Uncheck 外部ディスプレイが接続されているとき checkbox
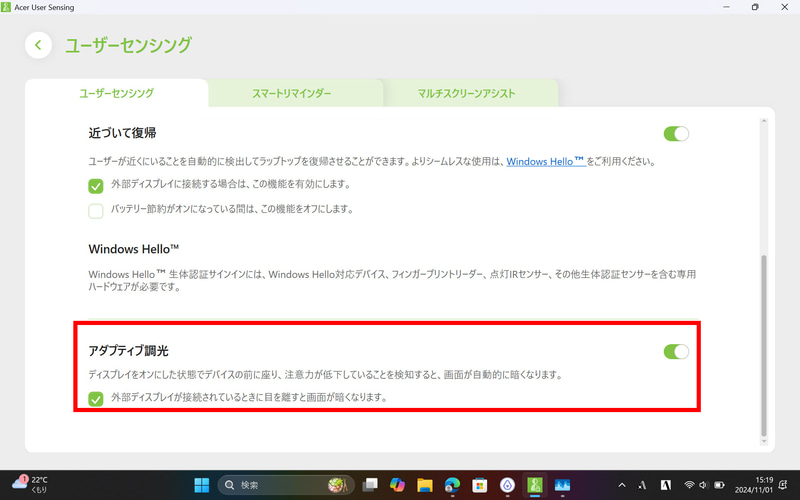The height and width of the screenshot is (500, 800). 96,398
